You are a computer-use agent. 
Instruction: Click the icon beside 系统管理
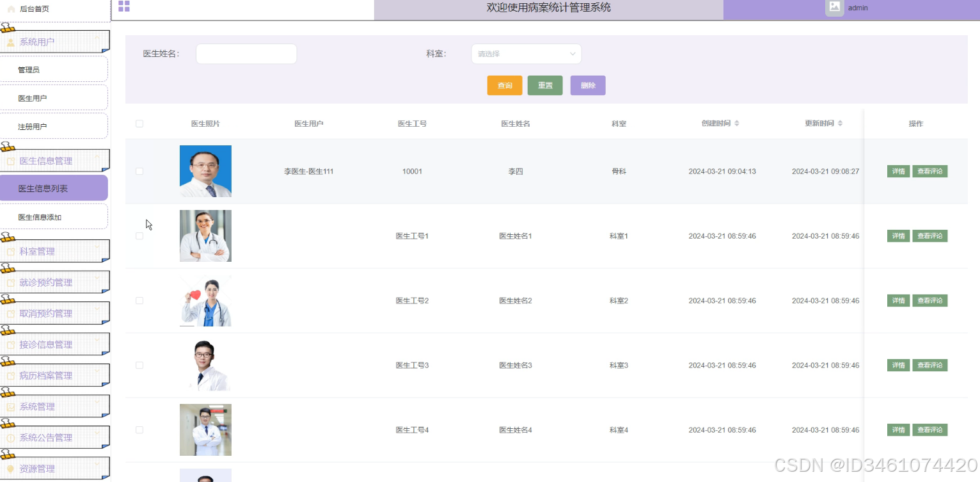[11, 407]
